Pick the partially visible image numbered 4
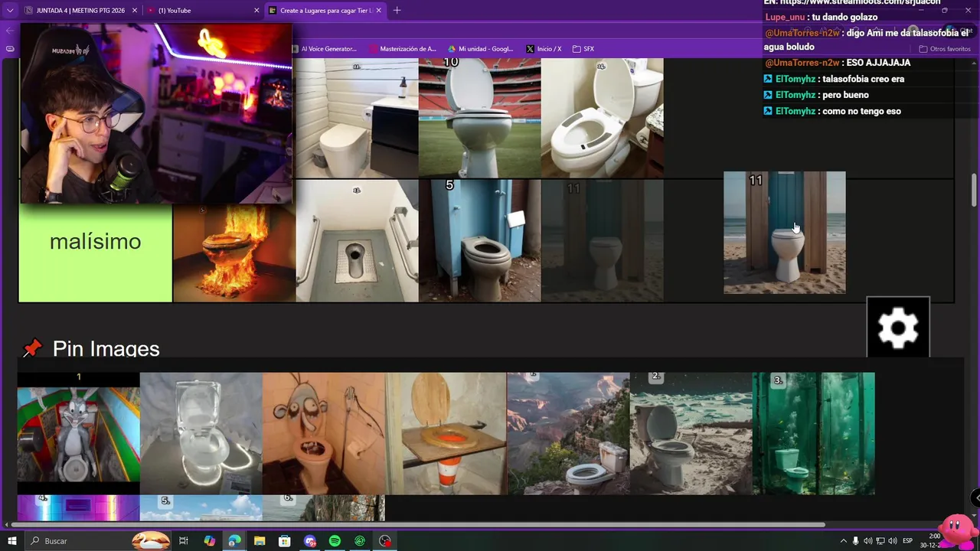The image size is (980, 551). 79,508
